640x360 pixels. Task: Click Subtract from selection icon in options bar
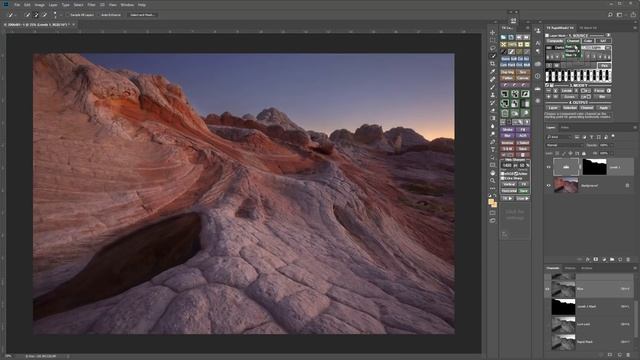pos(44,15)
